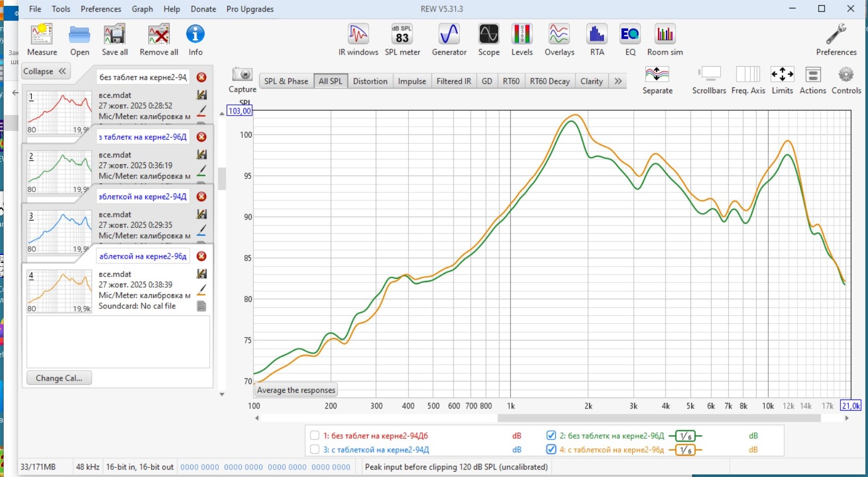Open the Room sim tool

[665, 40]
